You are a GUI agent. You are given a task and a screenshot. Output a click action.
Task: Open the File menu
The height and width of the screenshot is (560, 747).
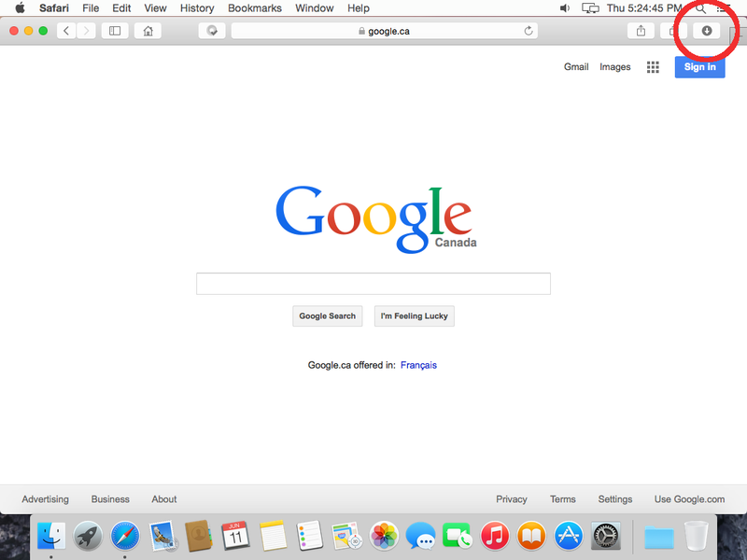(91, 8)
